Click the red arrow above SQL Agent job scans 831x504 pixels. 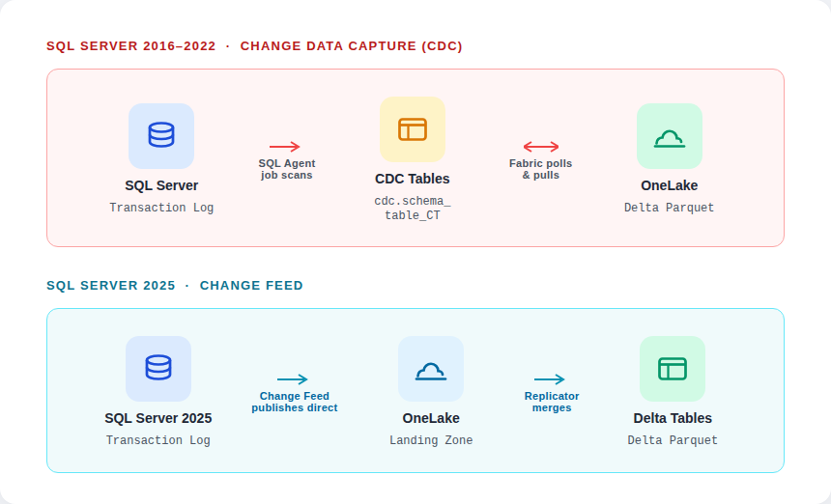[x=285, y=147]
